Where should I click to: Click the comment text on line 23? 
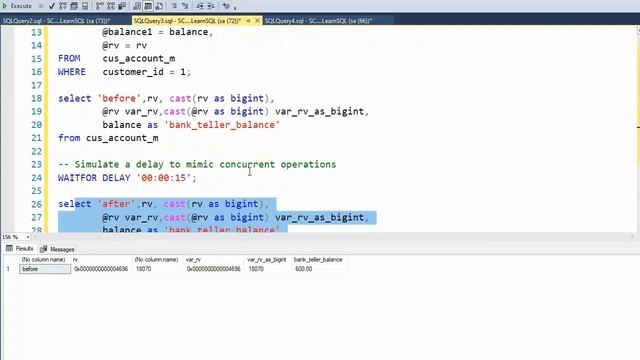pos(197,164)
